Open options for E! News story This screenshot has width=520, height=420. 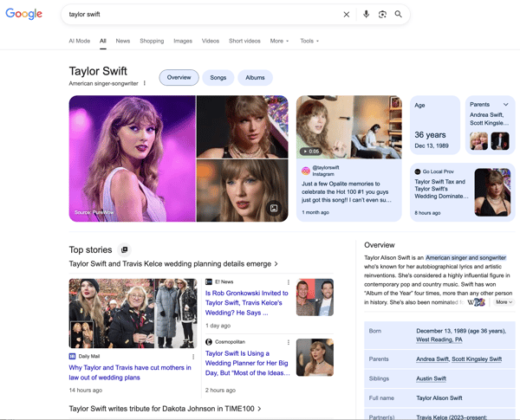(x=289, y=282)
